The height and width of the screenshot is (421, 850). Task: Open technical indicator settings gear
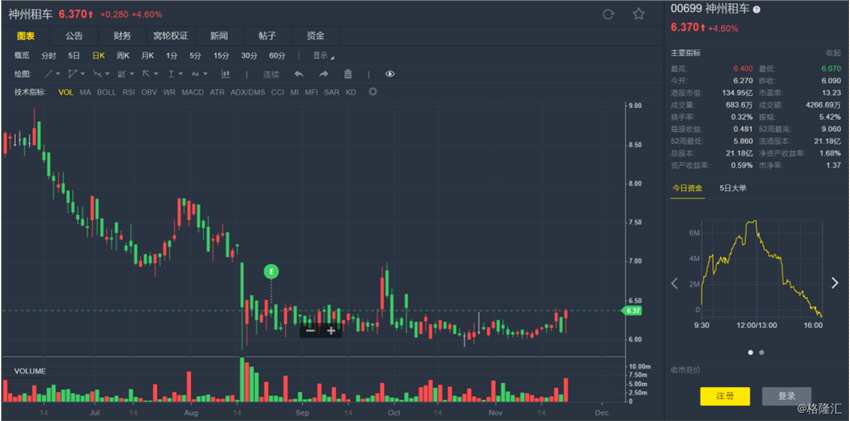coord(373,92)
